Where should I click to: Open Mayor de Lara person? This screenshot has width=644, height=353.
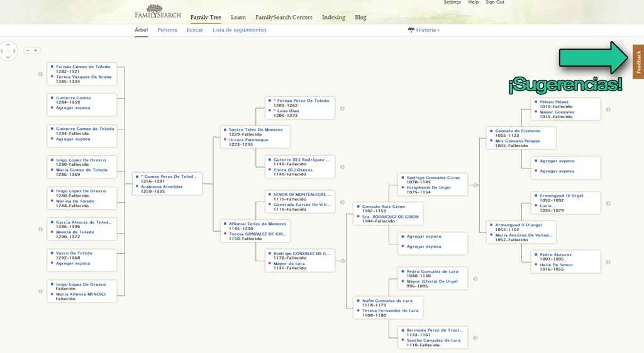[x=289, y=264]
